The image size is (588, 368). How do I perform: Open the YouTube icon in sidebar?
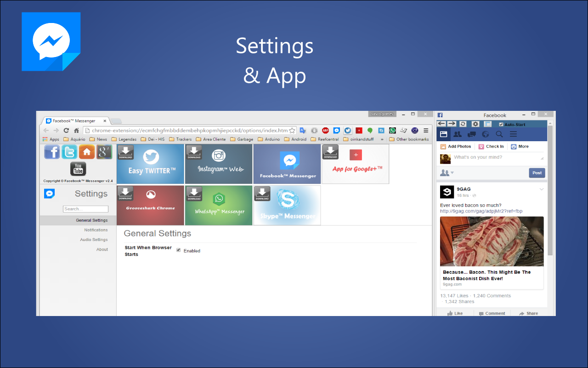tap(78, 169)
